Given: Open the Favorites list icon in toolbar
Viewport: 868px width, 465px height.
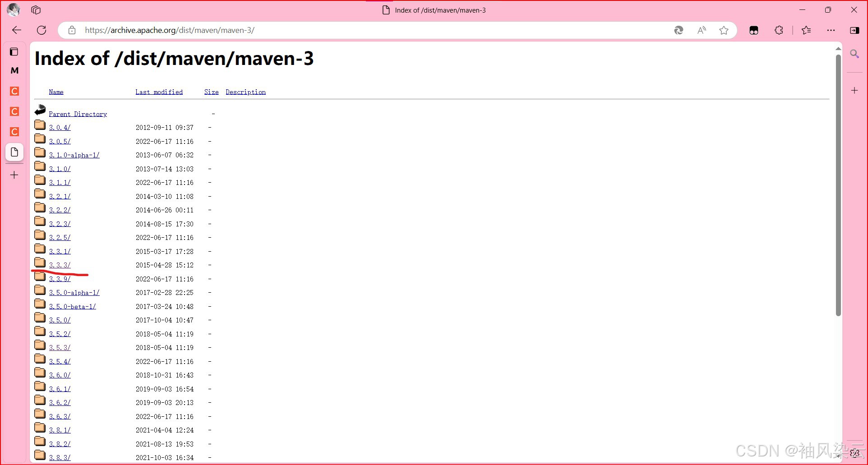Looking at the screenshot, I should (x=806, y=30).
